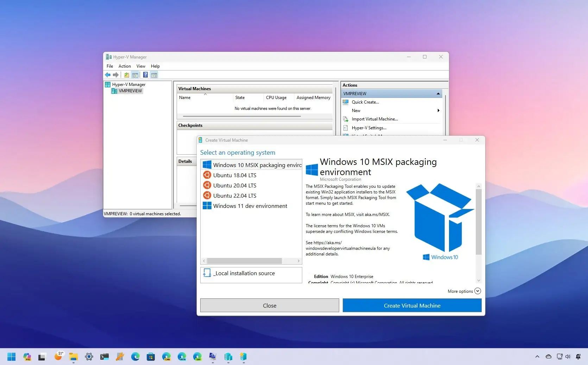The height and width of the screenshot is (365, 588).
Task: Open Windows Terminal from the taskbar
Action: click(x=104, y=357)
